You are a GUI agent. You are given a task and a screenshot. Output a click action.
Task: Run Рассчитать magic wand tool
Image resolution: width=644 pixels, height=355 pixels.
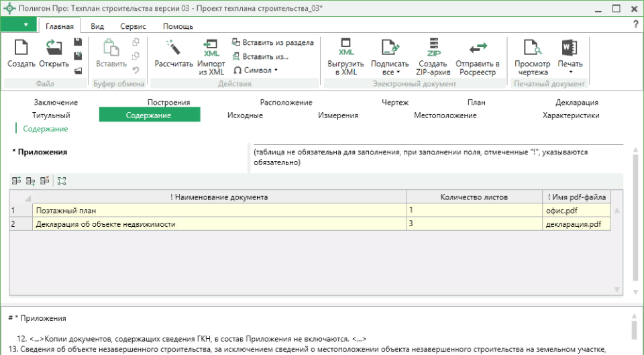[174, 48]
